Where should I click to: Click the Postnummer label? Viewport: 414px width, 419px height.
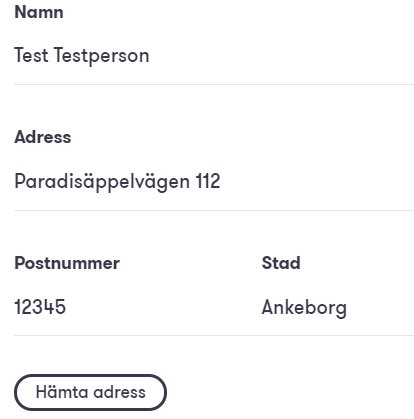click(x=67, y=263)
